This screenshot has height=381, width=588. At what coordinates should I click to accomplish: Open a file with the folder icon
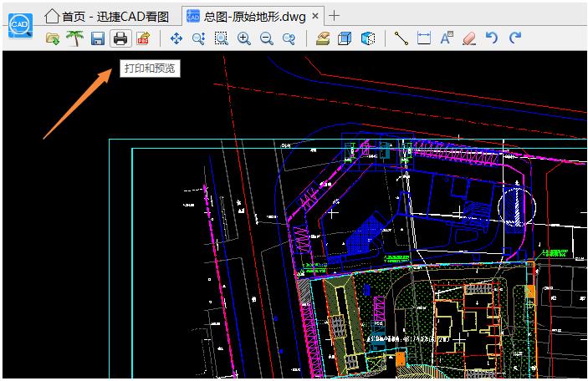pyautogui.click(x=53, y=38)
